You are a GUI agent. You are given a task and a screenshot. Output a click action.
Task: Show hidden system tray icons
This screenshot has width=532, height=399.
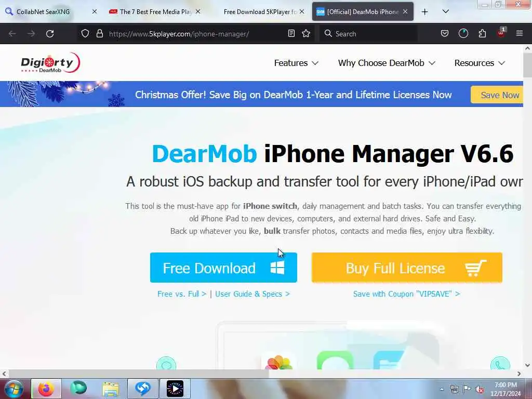[442, 389]
